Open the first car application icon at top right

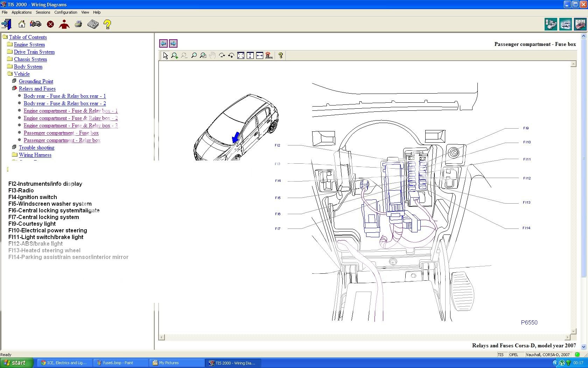[551, 24]
